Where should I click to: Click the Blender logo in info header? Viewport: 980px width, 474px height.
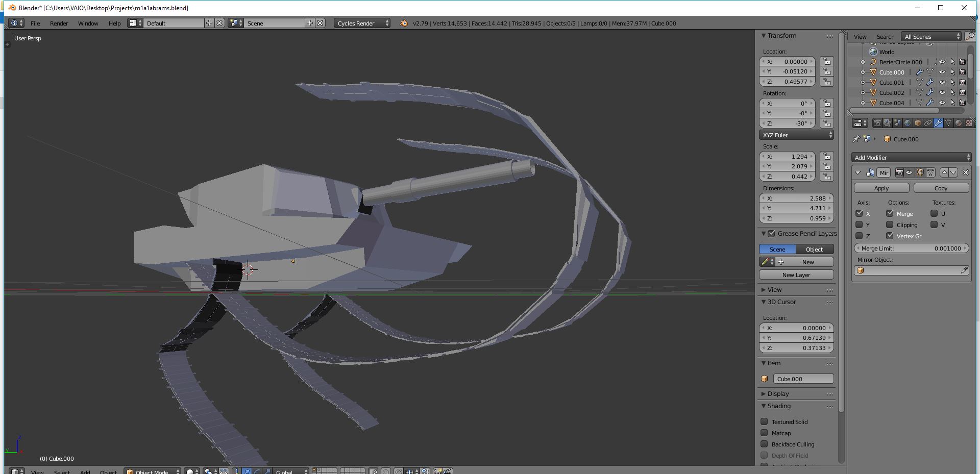(404, 23)
